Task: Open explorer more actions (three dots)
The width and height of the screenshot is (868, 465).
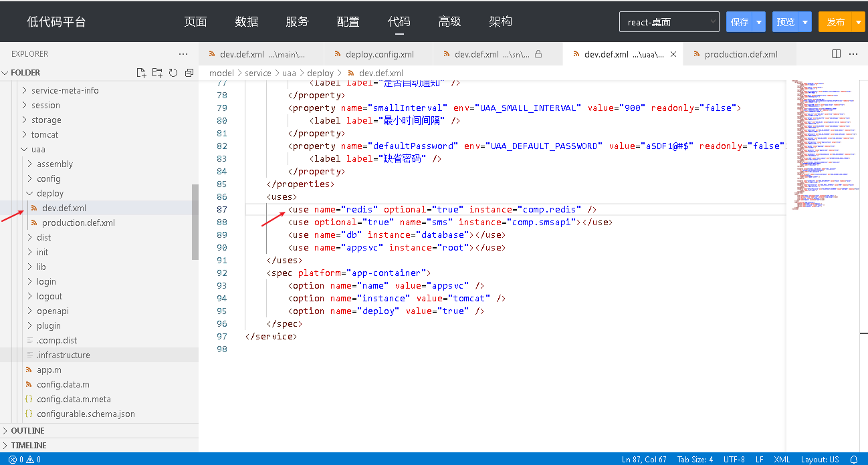Action: click(183, 54)
